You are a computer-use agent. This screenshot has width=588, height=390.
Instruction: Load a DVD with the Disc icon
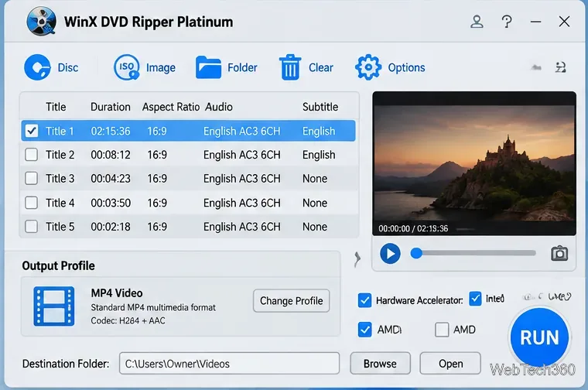[37, 67]
